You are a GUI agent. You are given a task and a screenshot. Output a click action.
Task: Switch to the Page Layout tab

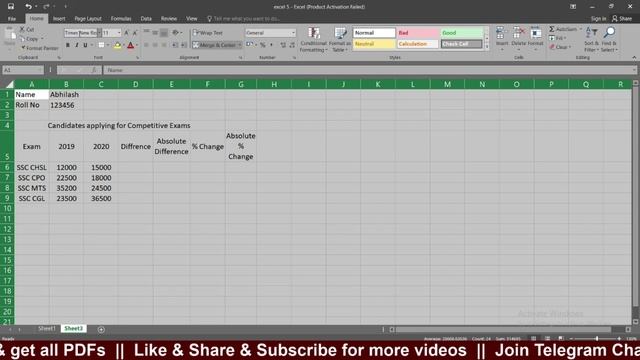[x=88, y=19]
